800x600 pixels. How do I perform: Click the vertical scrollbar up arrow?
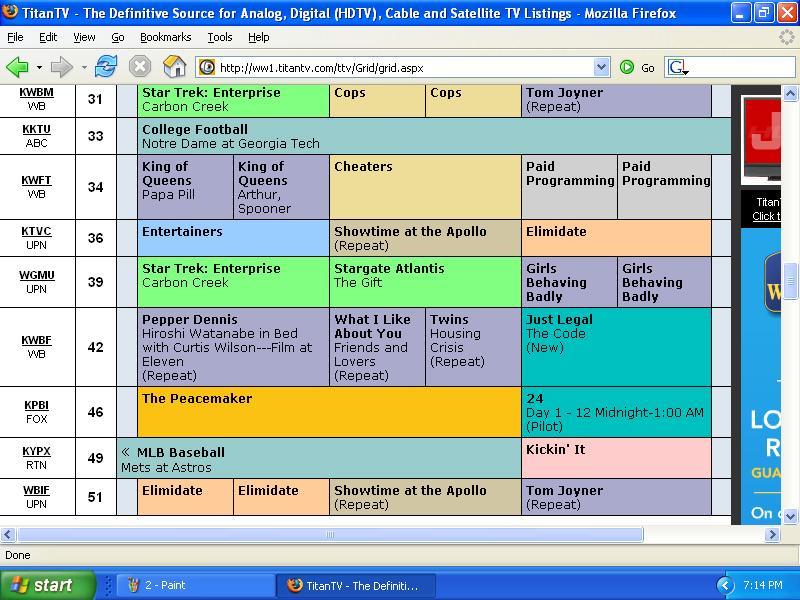coord(790,93)
